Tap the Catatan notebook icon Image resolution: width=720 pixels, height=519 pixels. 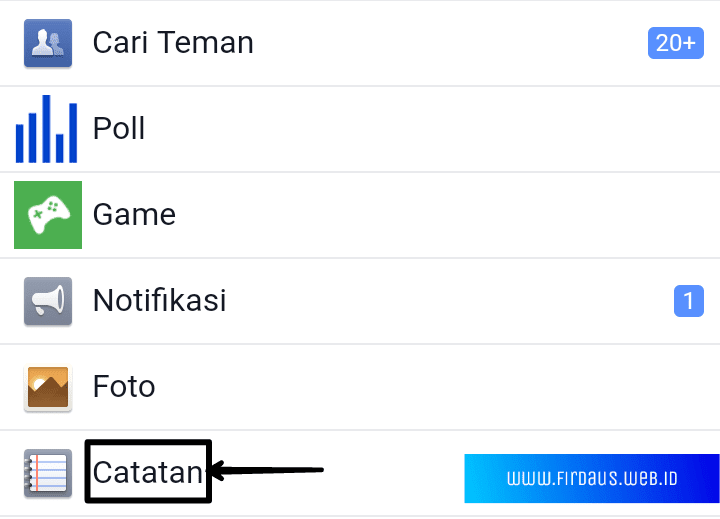tap(47, 473)
